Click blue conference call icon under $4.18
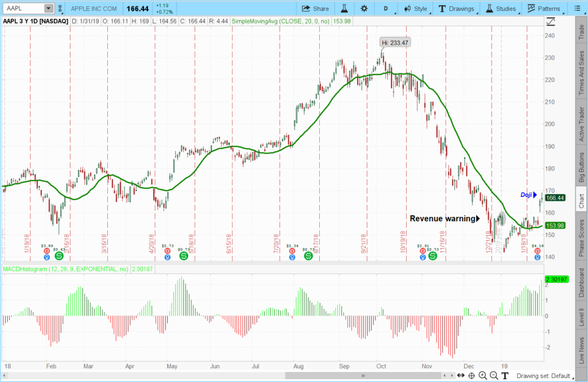The image size is (588, 382). tap(537, 258)
